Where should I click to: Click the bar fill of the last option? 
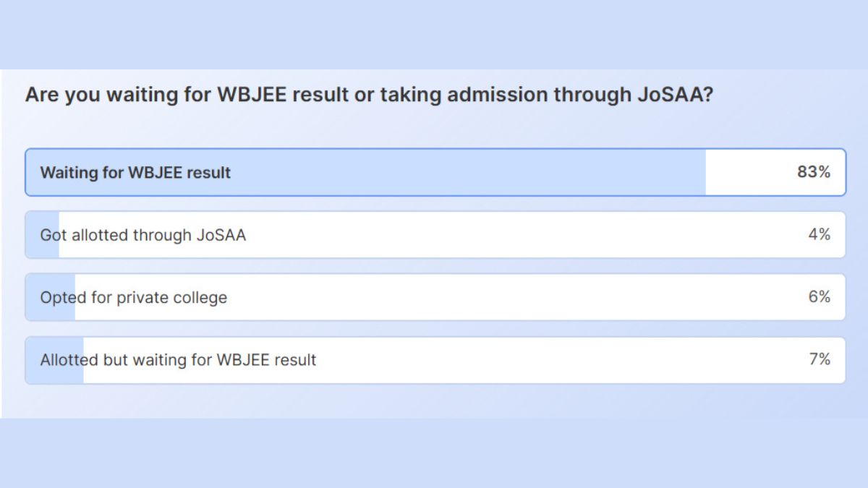(54, 360)
